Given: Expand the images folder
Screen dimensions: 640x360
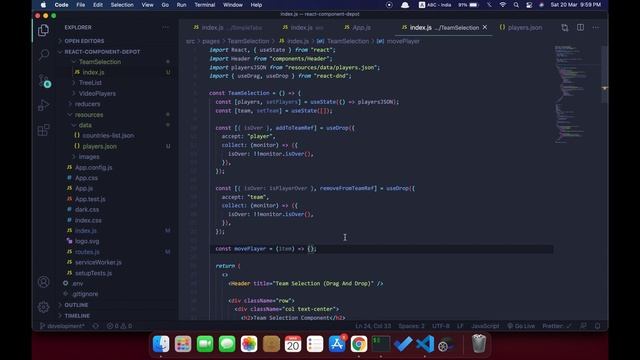Looking at the screenshot, I should click(89, 157).
